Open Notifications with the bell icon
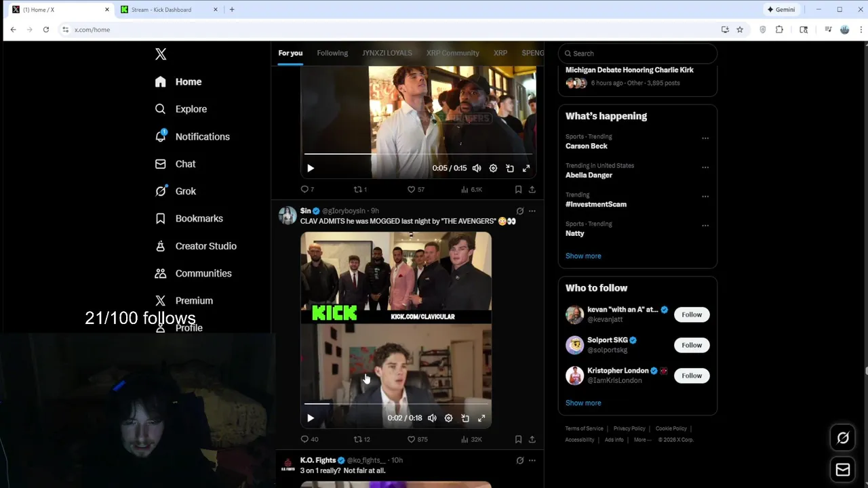 193,136
